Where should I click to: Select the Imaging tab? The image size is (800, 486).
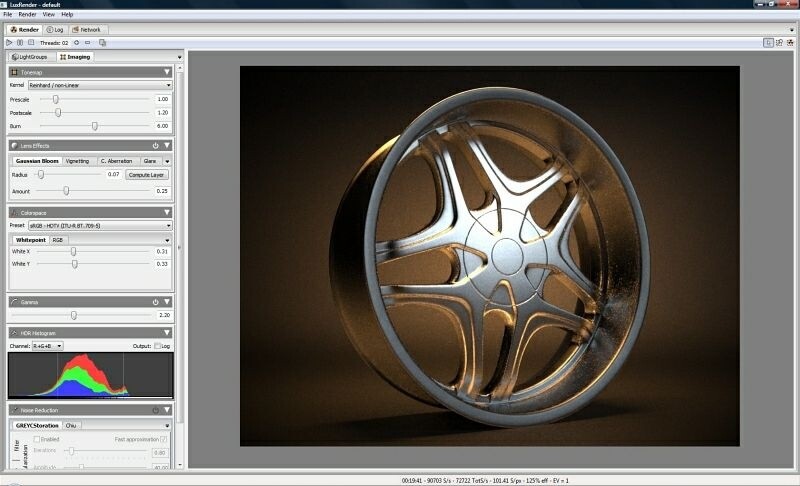tap(75, 57)
